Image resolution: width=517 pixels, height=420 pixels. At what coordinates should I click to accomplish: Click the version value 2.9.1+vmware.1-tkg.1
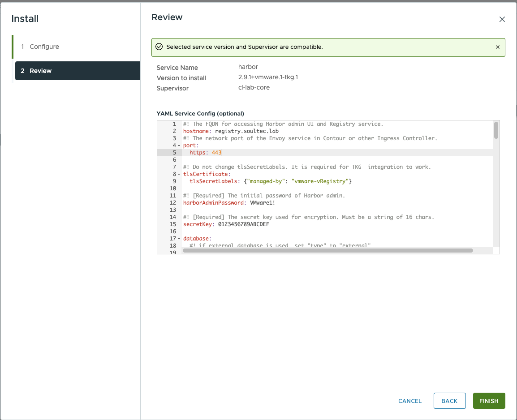pos(268,77)
